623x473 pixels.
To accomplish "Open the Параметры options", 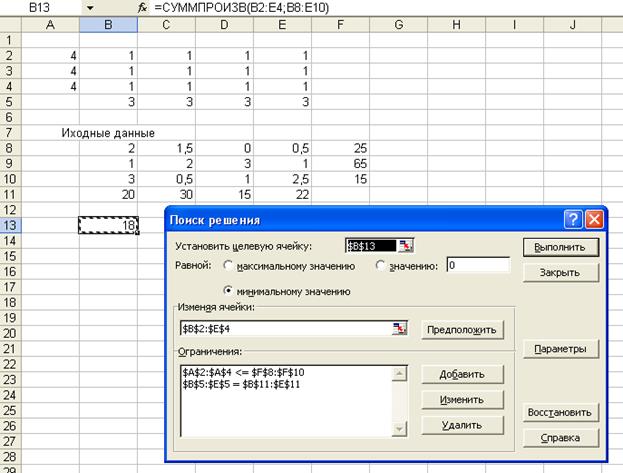I will [x=561, y=349].
